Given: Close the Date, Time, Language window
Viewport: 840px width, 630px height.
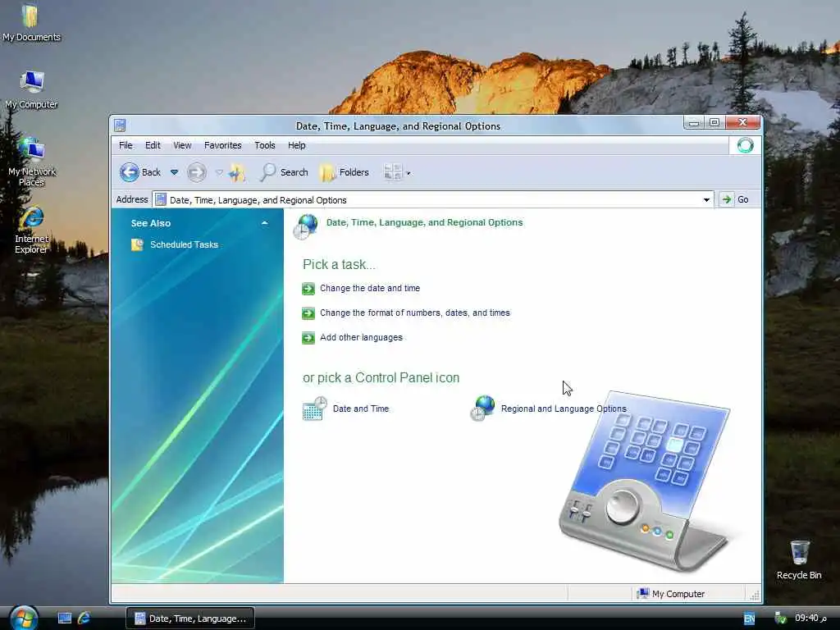Looking at the screenshot, I should pyautogui.click(x=742, y=123).
